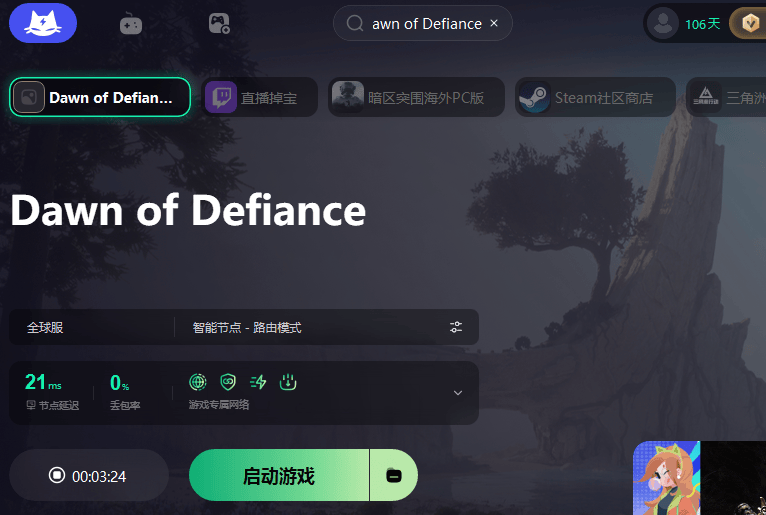The image size is (766, 515).
Task: Click the gold VIP hexagon badge
Action: tap(747, 24)
